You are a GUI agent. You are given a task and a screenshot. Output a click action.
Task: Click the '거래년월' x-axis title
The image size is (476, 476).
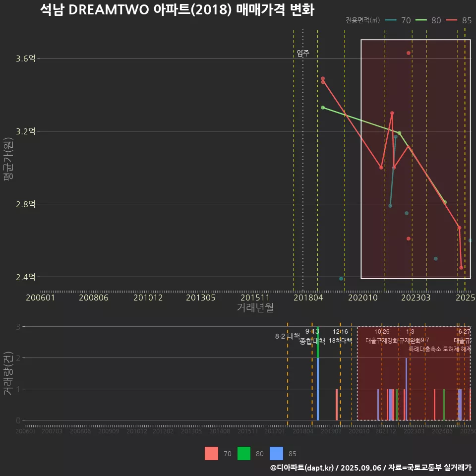[x=255, y=307]
